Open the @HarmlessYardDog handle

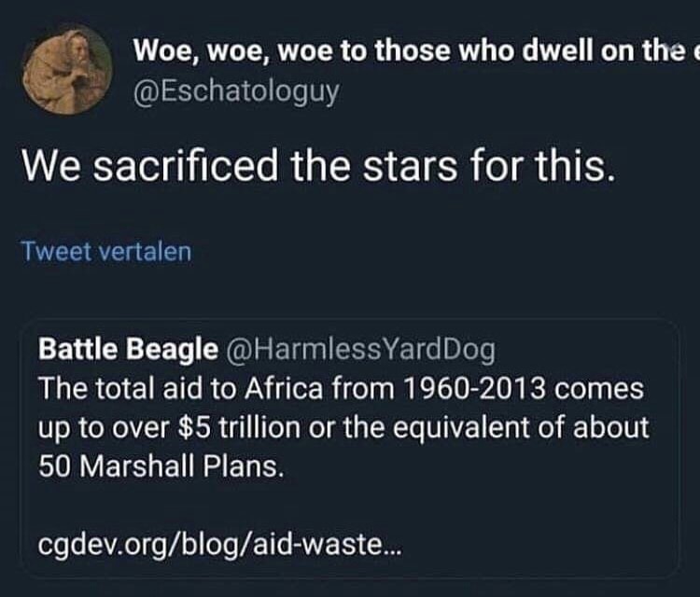(x=361, y=349)
